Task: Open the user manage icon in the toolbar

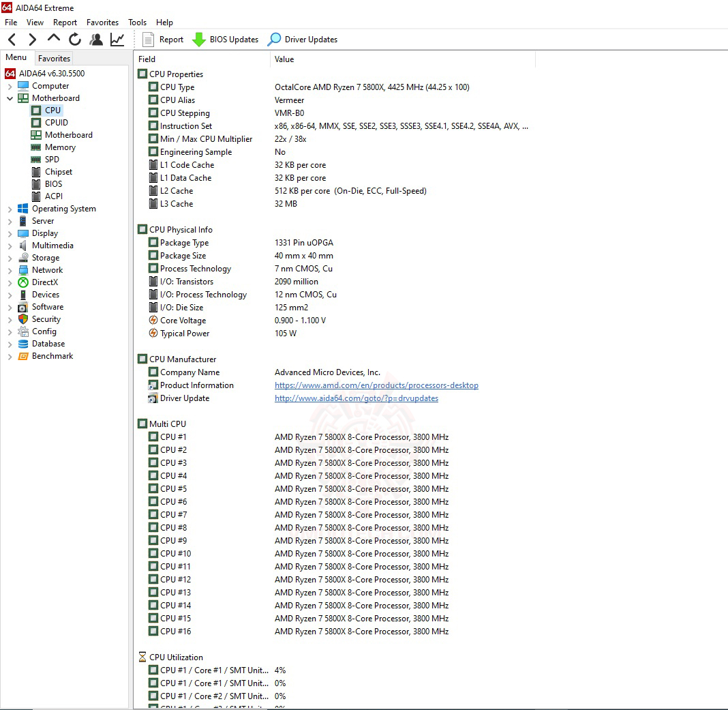Action: click(x=96, y=40)
